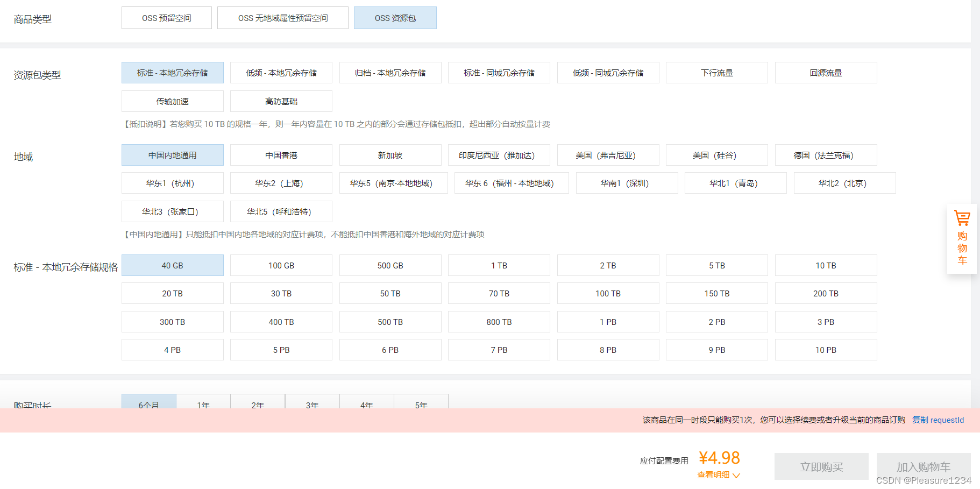This screenshot has width=980, height=489.
Task: Select the 9 PB storage size
Action: point(717,350)
